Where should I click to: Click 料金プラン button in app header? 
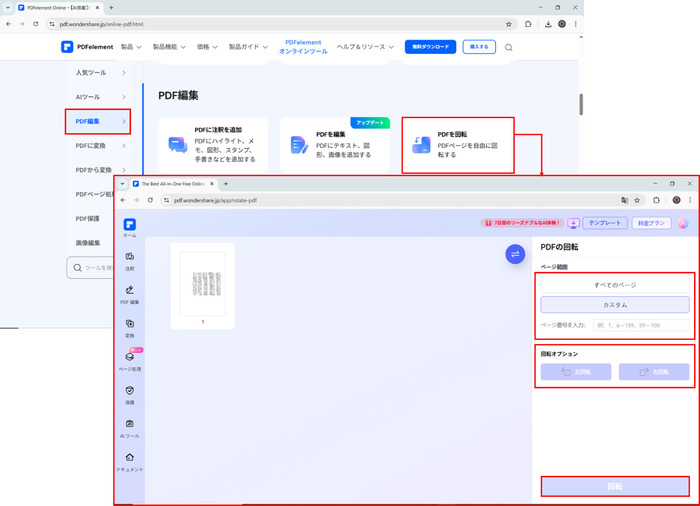point(651,223)
